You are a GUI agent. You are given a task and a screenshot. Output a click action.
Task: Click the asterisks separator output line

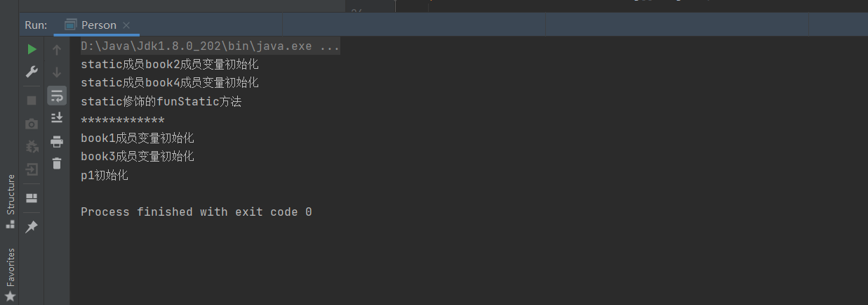[123, 120]
